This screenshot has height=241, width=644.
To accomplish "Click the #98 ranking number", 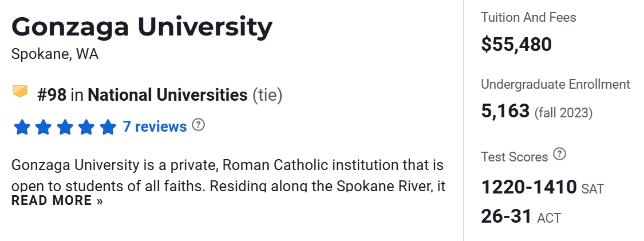I will point(52,94).
